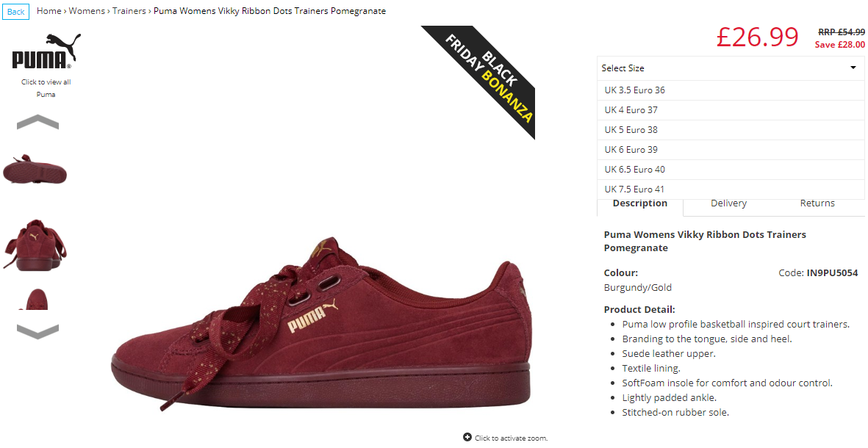View the shoe sole thumbnail
The image size is (868, 448).
35,169
